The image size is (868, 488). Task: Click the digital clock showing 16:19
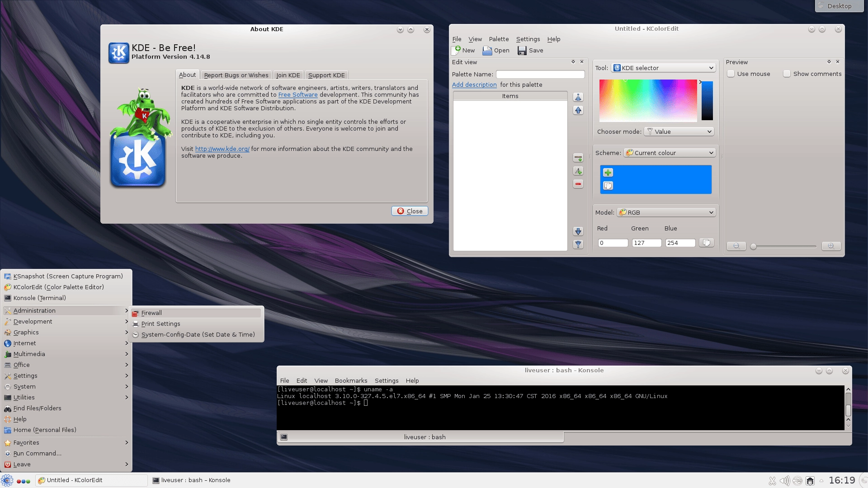842,480
